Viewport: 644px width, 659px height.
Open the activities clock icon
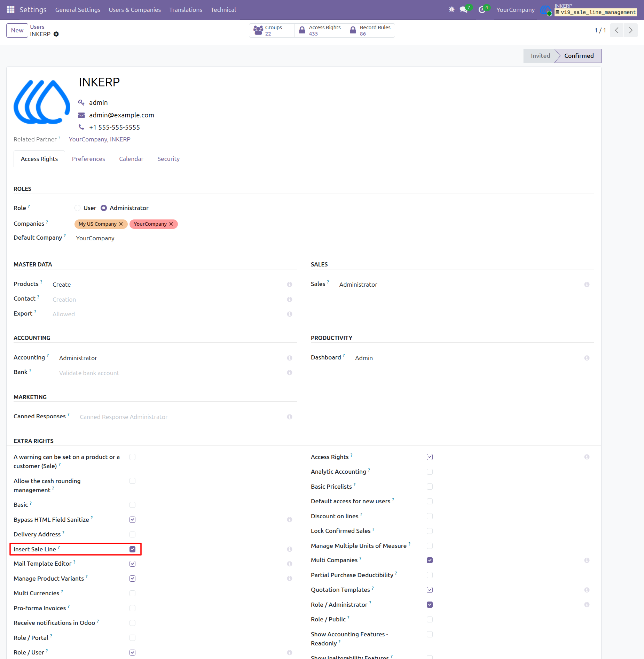point(482,10)
